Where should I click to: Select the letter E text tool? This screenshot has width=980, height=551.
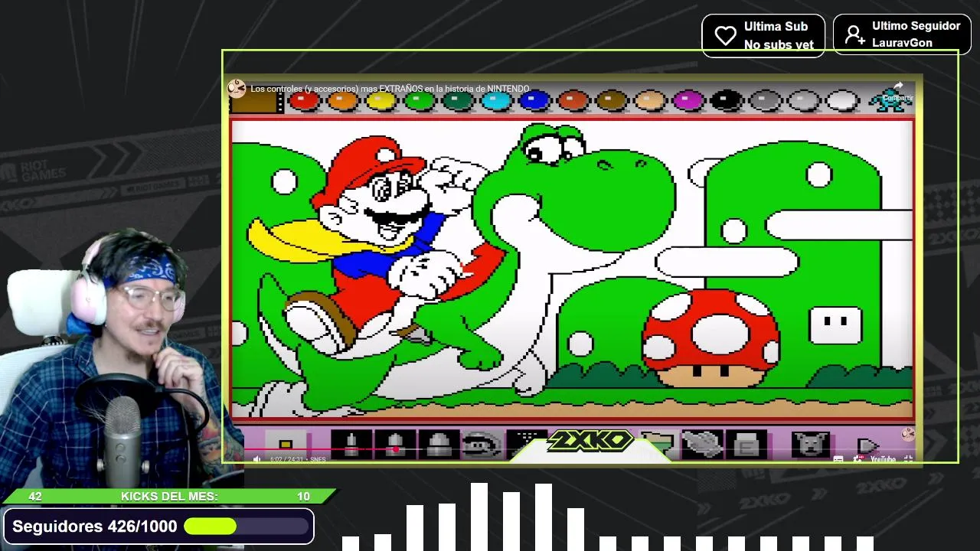coord(746,444)
